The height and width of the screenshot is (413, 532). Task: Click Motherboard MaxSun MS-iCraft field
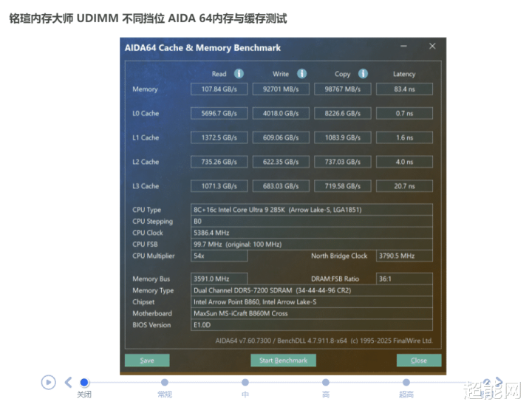pyautogui.click(x=312, y=313)
